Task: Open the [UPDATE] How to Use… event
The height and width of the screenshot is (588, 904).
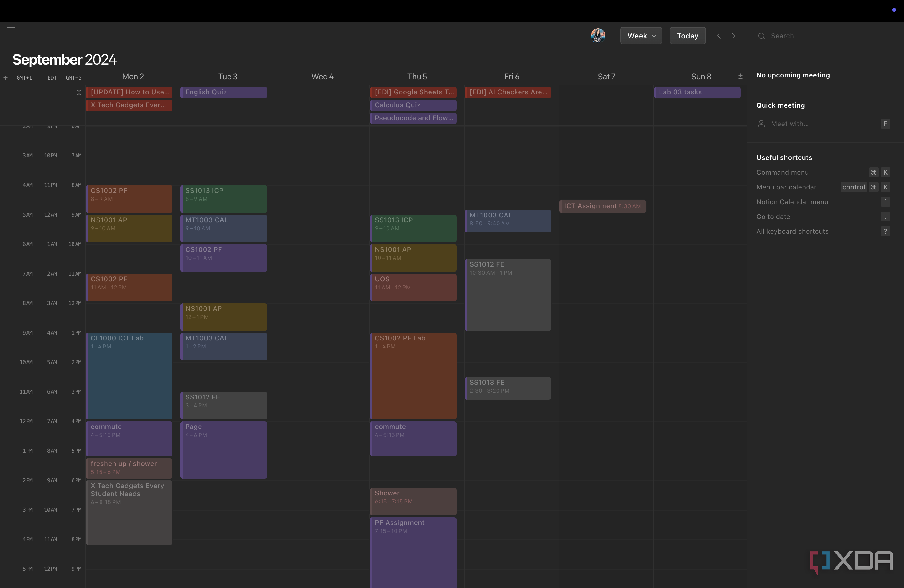Action: coord(129,92)
